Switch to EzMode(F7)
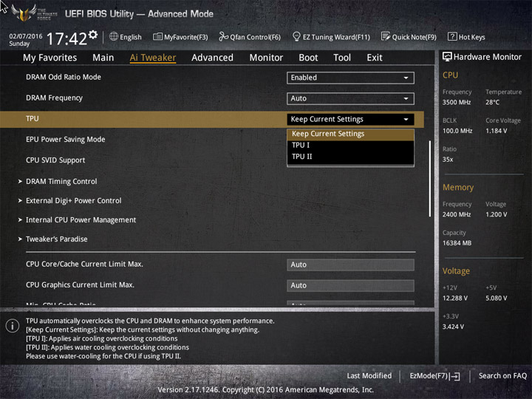Viewport: 532px width, 399px height. [x=434, y=376]
